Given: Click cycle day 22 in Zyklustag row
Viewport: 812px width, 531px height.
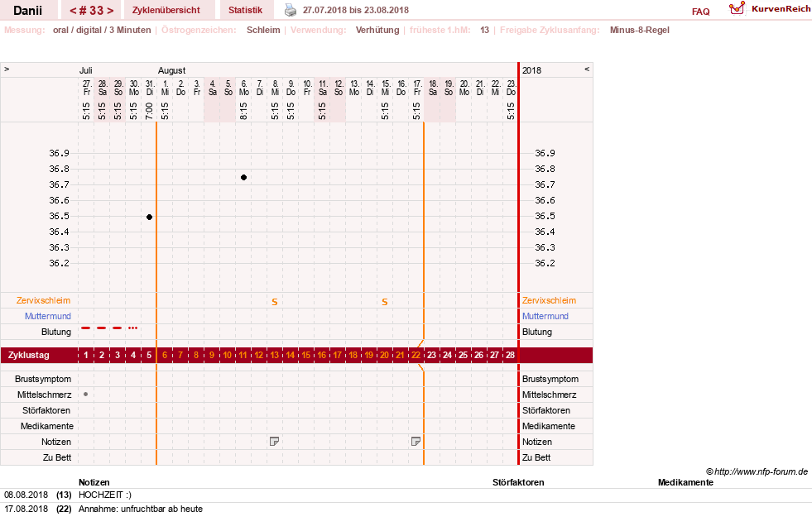Looking at the screenshot, I should click(x=416, y=355).
